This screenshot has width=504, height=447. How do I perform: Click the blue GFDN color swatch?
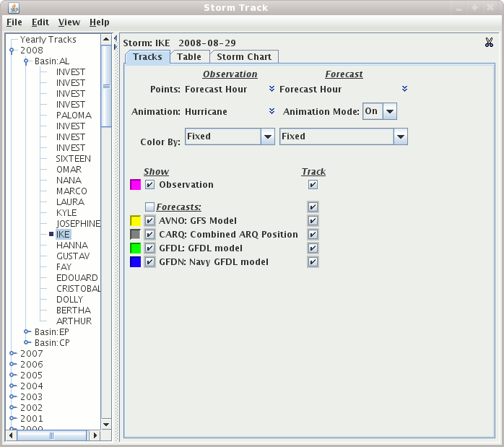pyautogui.click(x=135, y=262)
